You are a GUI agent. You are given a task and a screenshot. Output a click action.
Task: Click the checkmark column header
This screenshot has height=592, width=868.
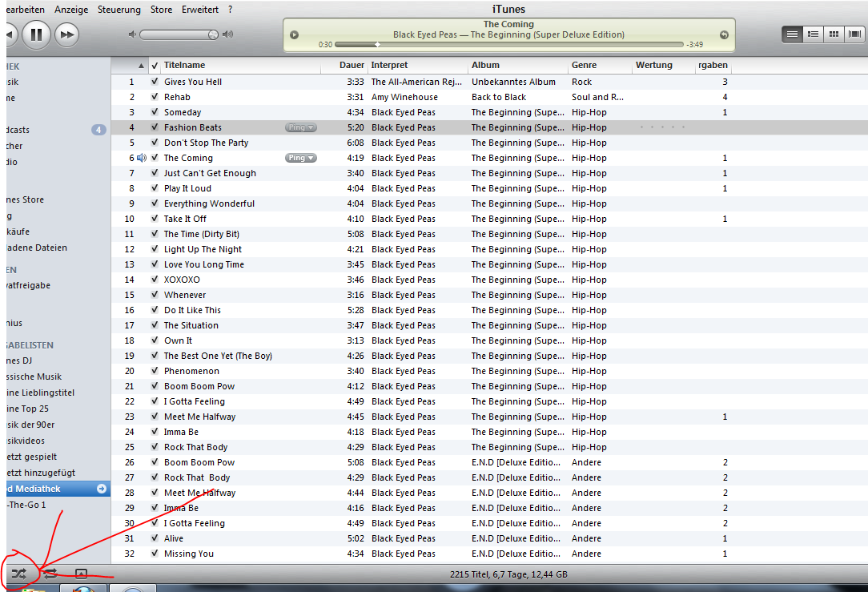coord(155,66)
